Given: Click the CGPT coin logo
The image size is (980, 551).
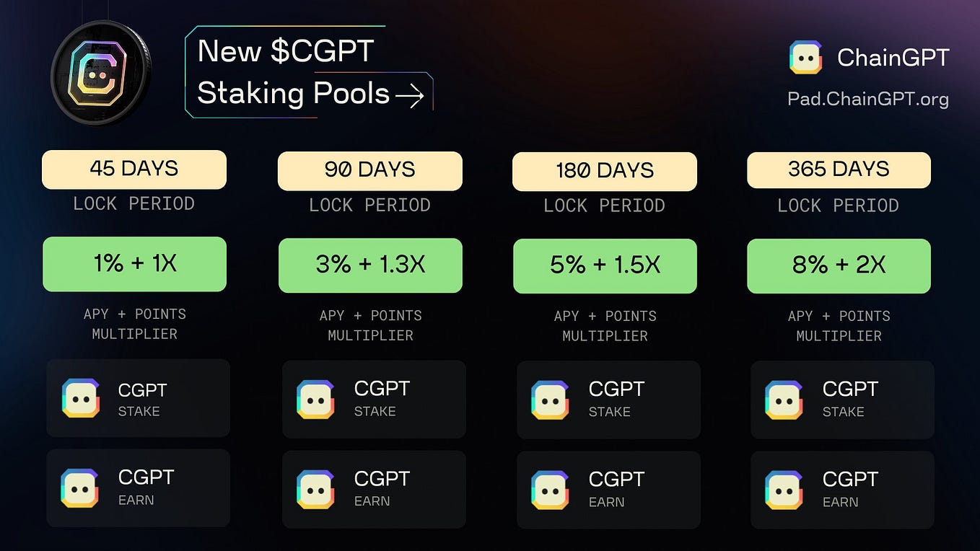Looking at the screenshot, I should 101,73.
